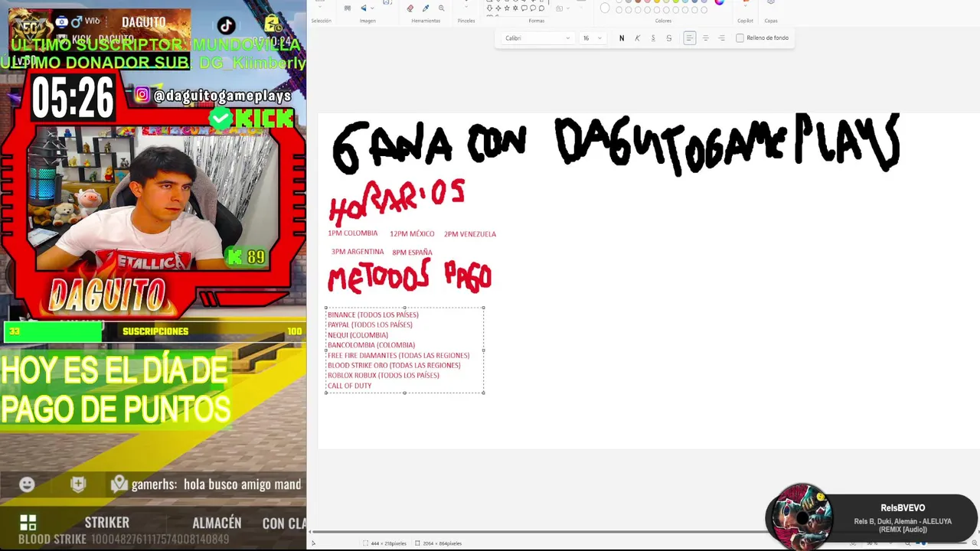
Task: Click 'FREE FIRE DIAMANTES (TODAS LAS REGIONES)' line
Action: point(398,355)
